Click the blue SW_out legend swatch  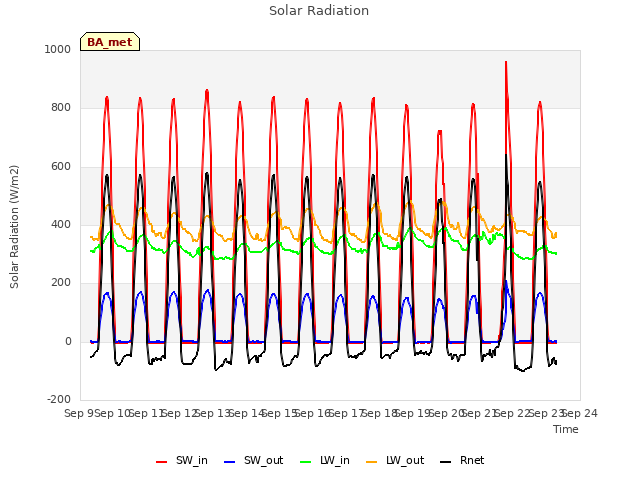(230, 462)
